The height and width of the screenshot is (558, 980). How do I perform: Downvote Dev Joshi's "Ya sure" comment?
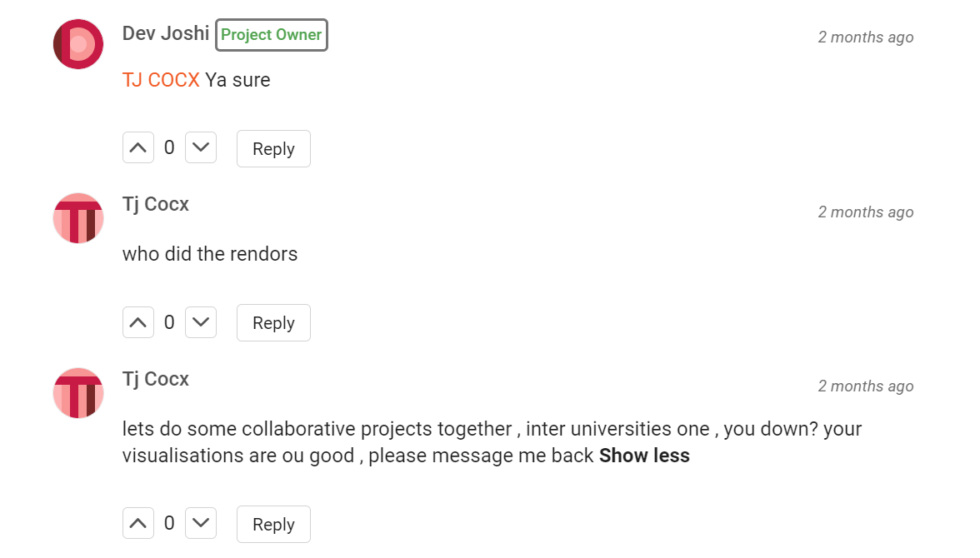(201, 148)
